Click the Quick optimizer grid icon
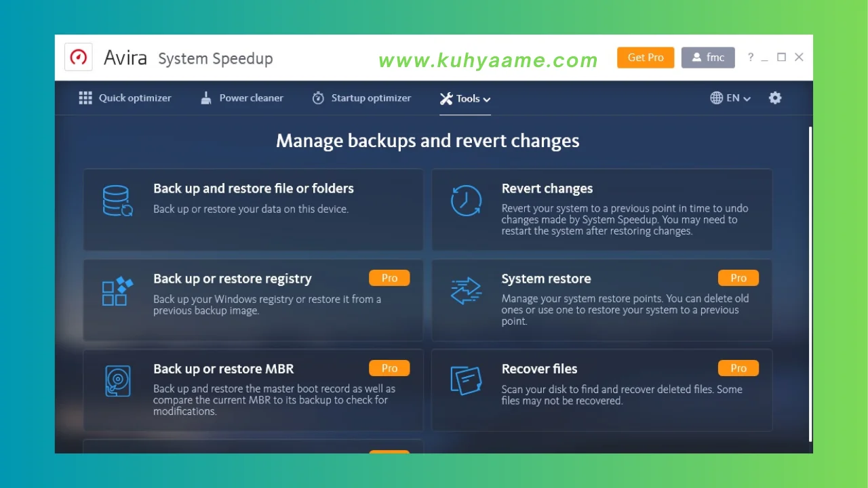Viewport: 868px width, 488px height. pyautogui.click(x=85, y=98)
